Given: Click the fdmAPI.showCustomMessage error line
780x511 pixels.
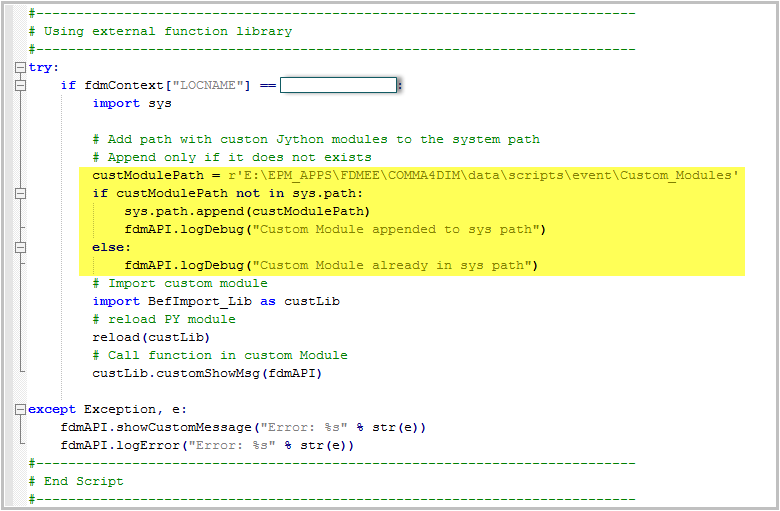Looking at the screenshot, I should point(243,427).
